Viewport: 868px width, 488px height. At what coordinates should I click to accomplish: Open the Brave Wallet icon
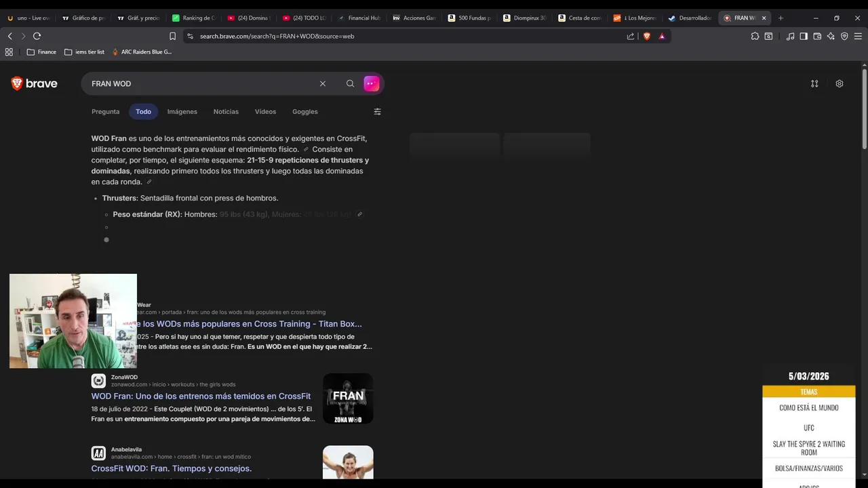coord(817,36)
